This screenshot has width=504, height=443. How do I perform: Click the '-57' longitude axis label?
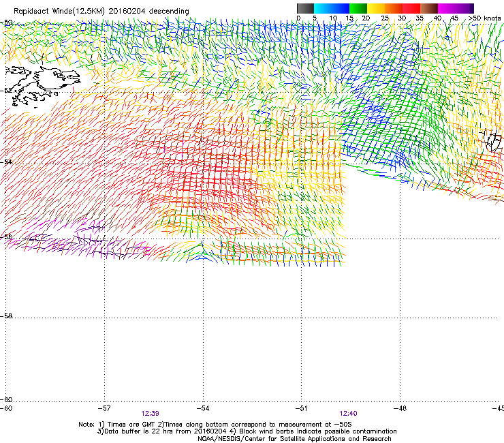coord(104,408)
